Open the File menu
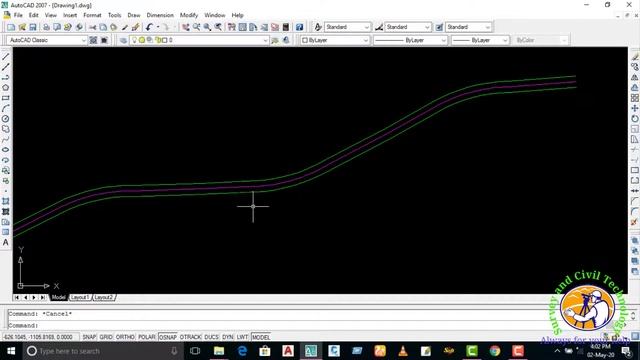 tap(18, 15)
